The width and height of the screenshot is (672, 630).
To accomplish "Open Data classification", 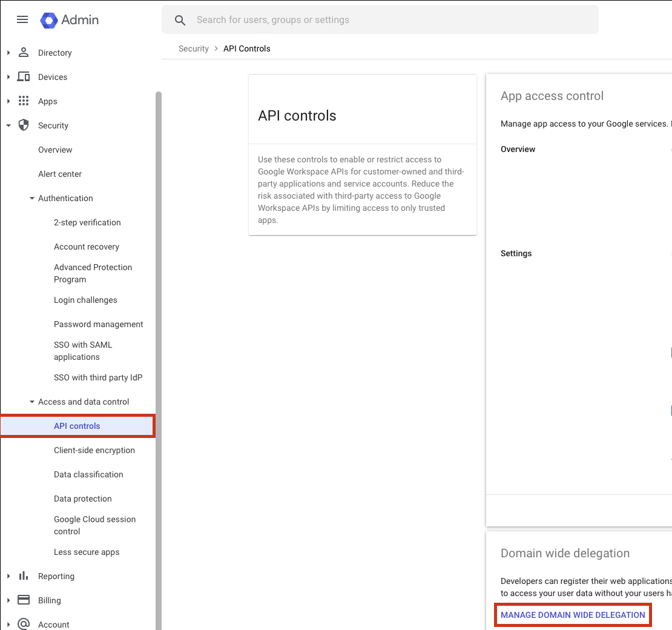I will coord(88,474).
